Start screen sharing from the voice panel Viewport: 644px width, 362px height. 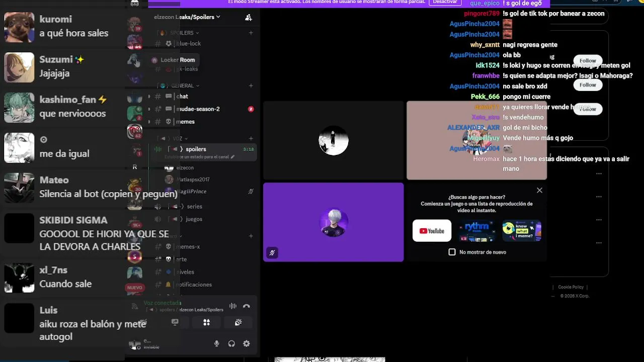click(x=175, y=322)
